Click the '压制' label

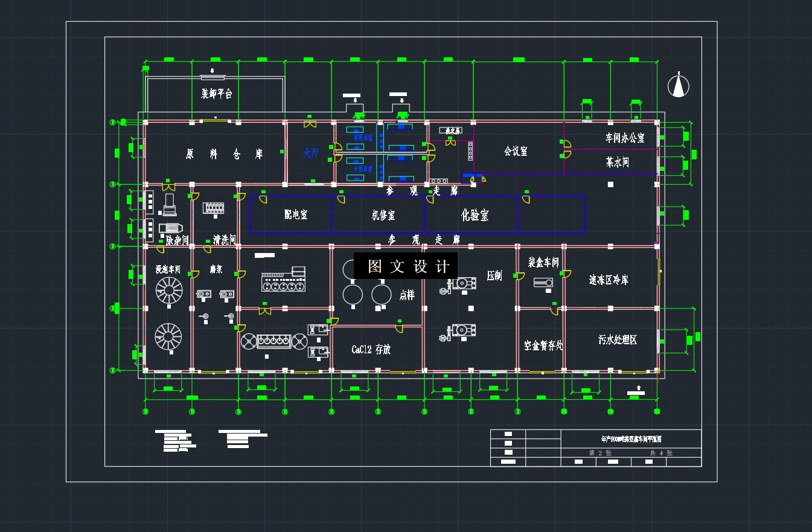[x=494, y=275]
